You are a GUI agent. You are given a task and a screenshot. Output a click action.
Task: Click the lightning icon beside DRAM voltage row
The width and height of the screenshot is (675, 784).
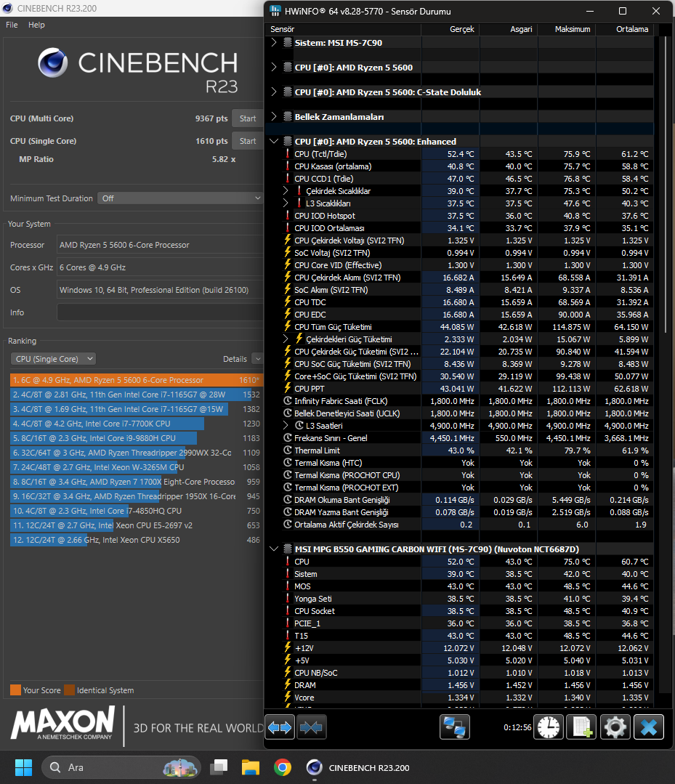pos(288,684)
